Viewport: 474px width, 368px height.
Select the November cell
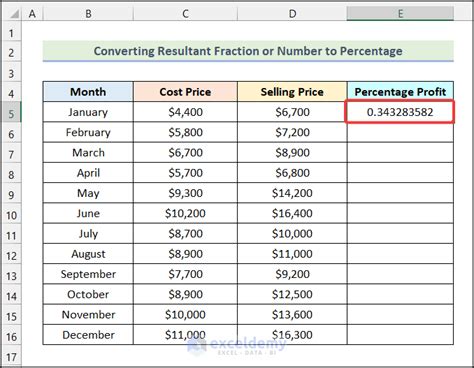point(88,314)
